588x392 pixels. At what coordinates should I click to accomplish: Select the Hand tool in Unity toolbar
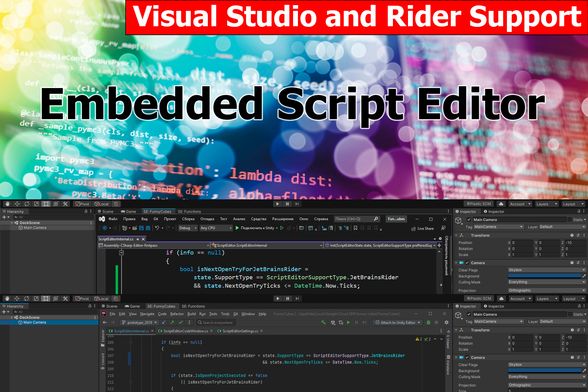8,204
